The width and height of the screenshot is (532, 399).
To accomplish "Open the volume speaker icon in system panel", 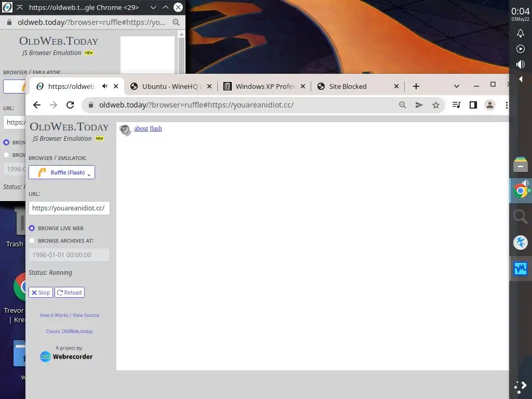I will pyautogui.click(x=520, y=64).
